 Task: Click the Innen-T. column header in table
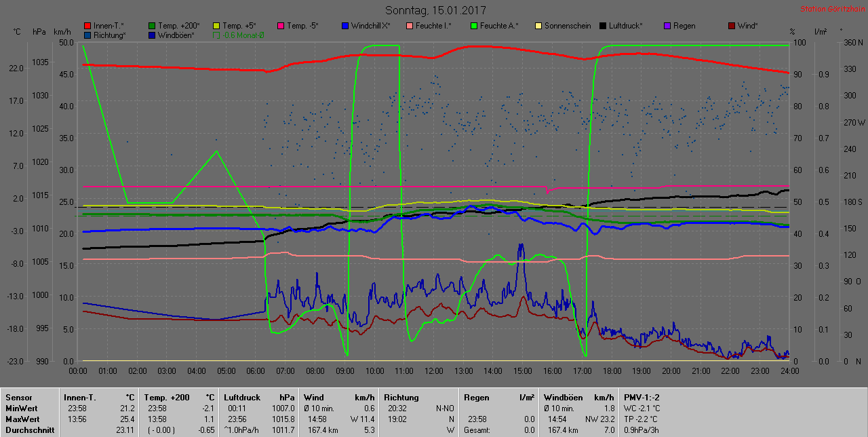coord(80,397)
